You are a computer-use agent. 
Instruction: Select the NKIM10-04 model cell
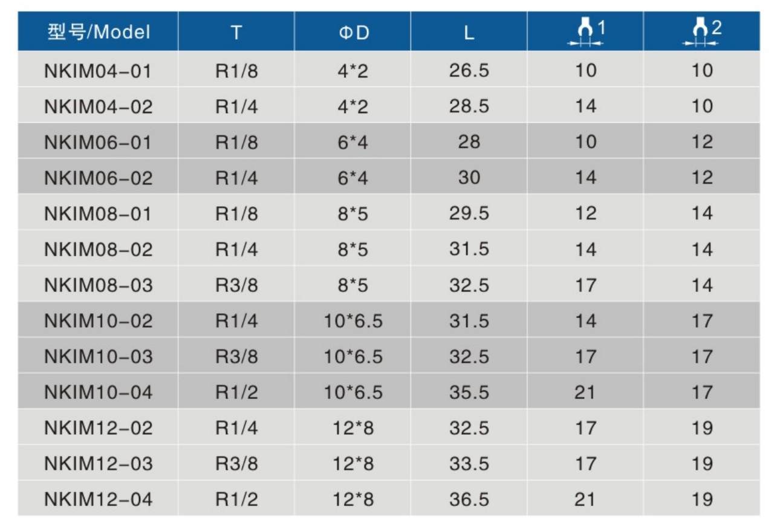pyautogui.click(x=98, y=392)
